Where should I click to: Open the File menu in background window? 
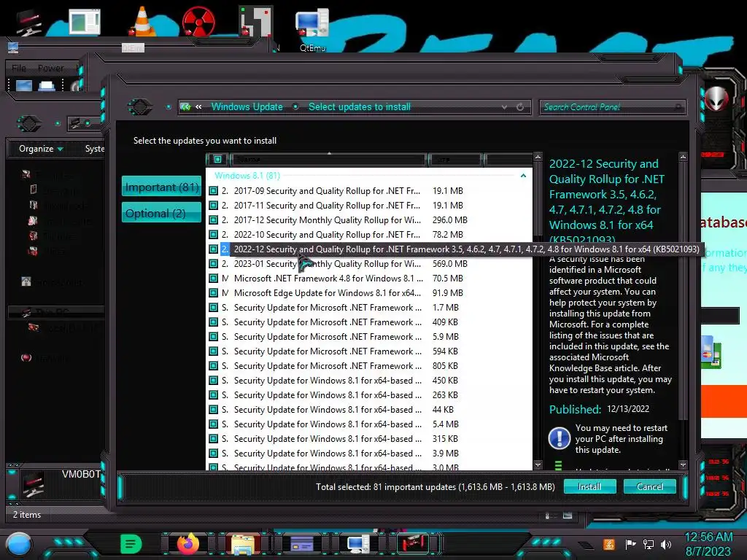coord(19,68)
